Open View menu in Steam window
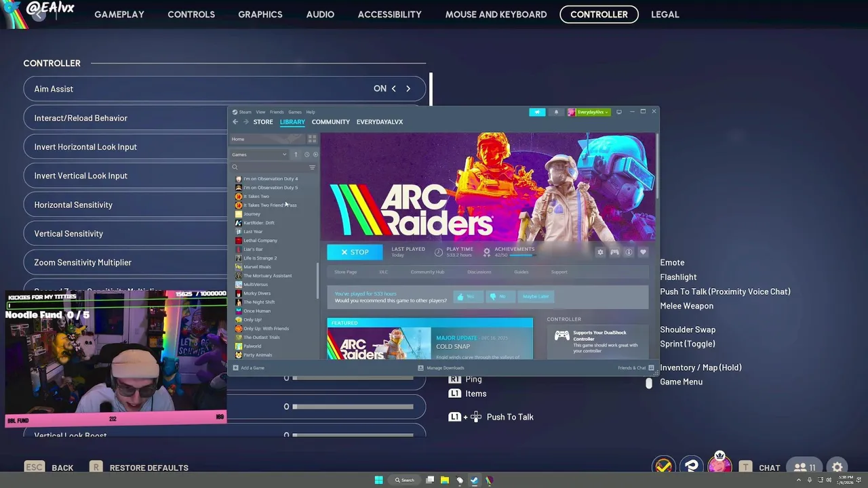Image resolution: width=868 pixels, height=488 pixels. pos(260,112)
